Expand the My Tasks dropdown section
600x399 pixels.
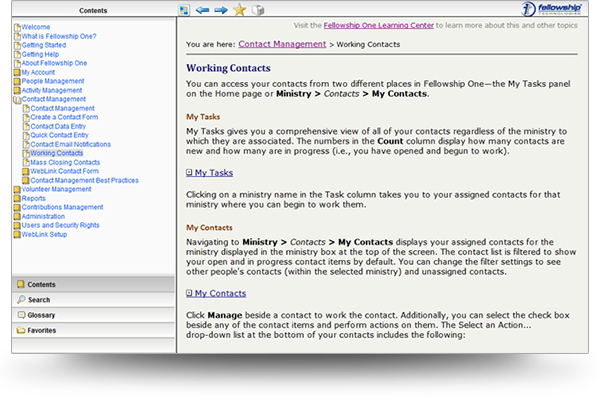(x=209, y=173)
